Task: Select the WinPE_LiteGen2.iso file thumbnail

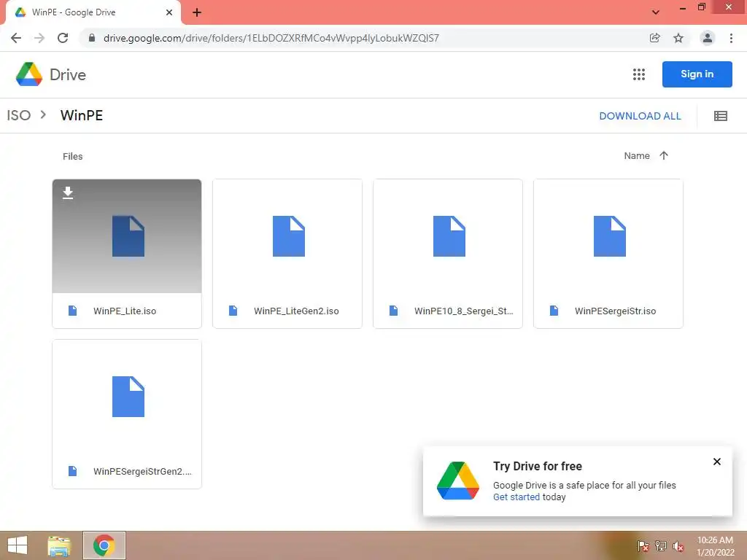Action: tap(287, 236)
